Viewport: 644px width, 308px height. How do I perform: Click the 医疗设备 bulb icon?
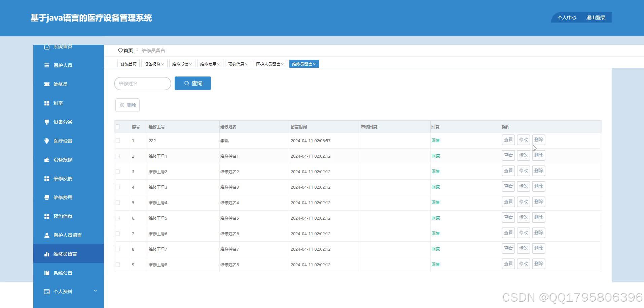tap(47, 141)
